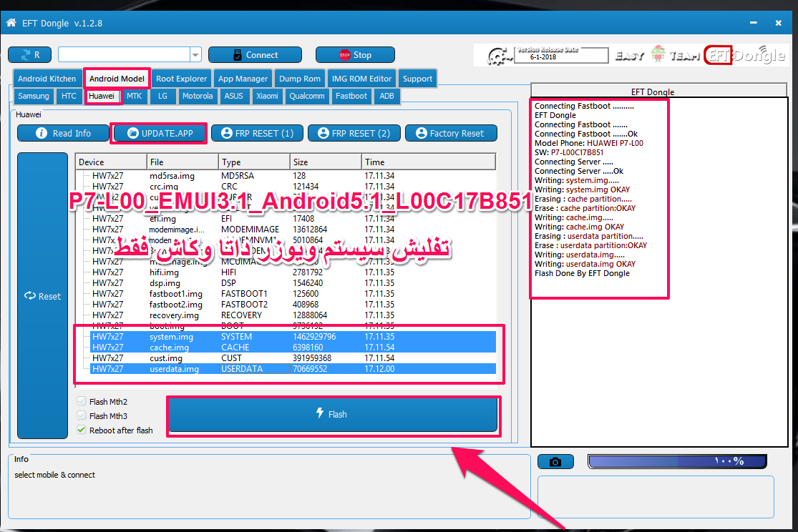Click the FRP RESET (2) button
Screen dimensions: 798x532
point(354,133)
